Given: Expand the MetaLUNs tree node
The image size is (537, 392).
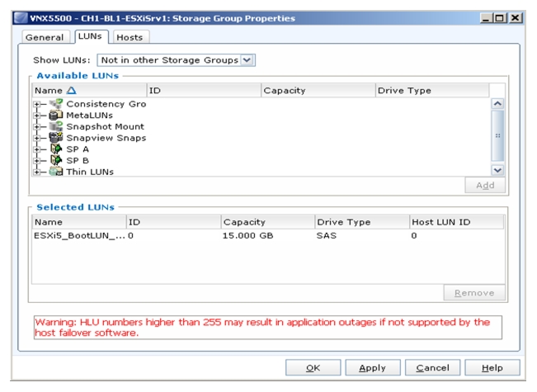Looking at the screenshot, I should pos(36,116).
